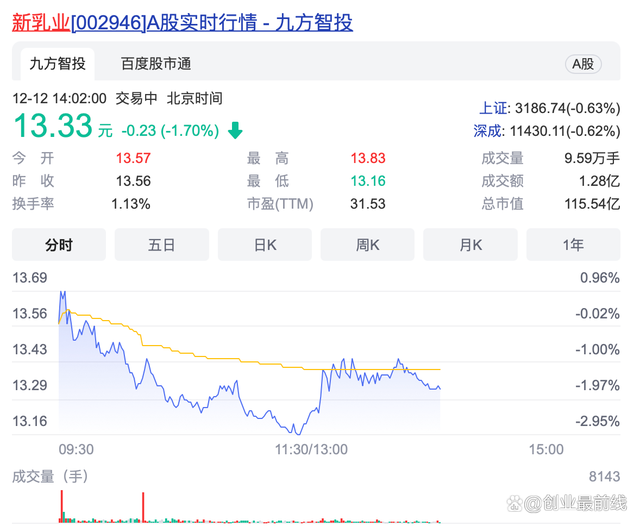Click the 最高 value 13.83

coord(368,158)
